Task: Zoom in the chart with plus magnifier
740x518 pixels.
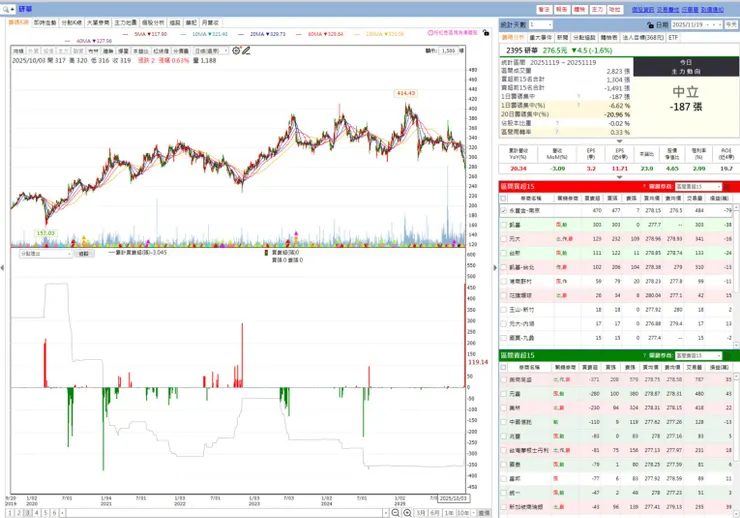Action: pyautogui.click(x=407, y=513)
